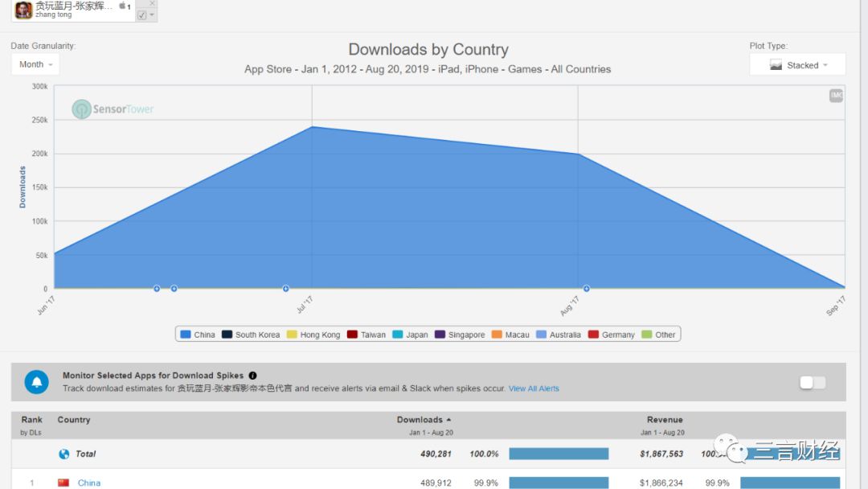Sort table by Revenue column header
This screenshot has width=868, height=489.
(664, 420)
